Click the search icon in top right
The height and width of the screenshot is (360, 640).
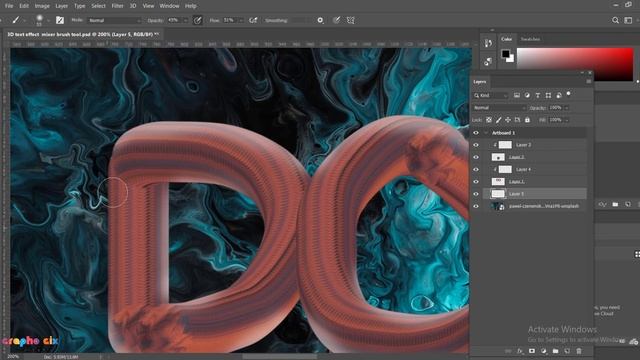(x=615, y=20)
